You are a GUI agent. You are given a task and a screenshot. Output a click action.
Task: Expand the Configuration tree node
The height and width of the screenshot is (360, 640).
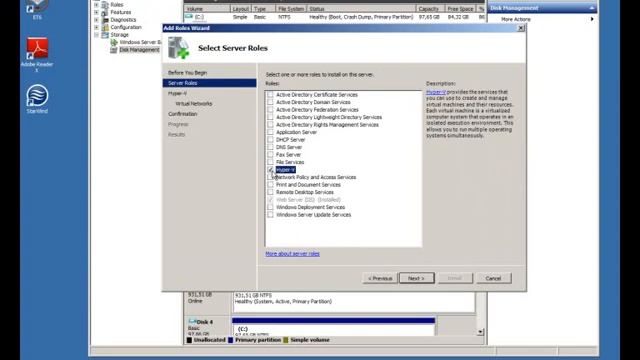[x=96, y=27]
